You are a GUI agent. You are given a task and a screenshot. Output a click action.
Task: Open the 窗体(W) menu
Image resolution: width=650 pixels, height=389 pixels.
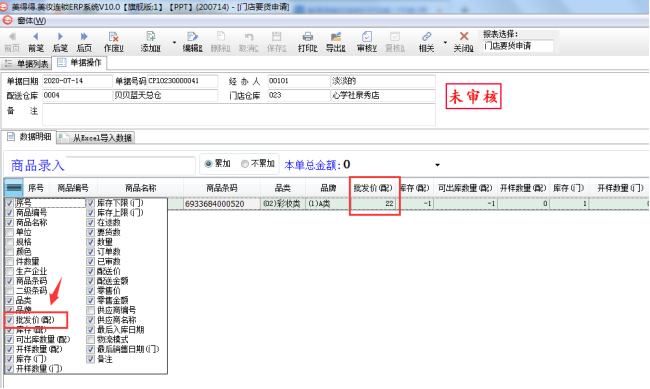[x=32, y=20]
